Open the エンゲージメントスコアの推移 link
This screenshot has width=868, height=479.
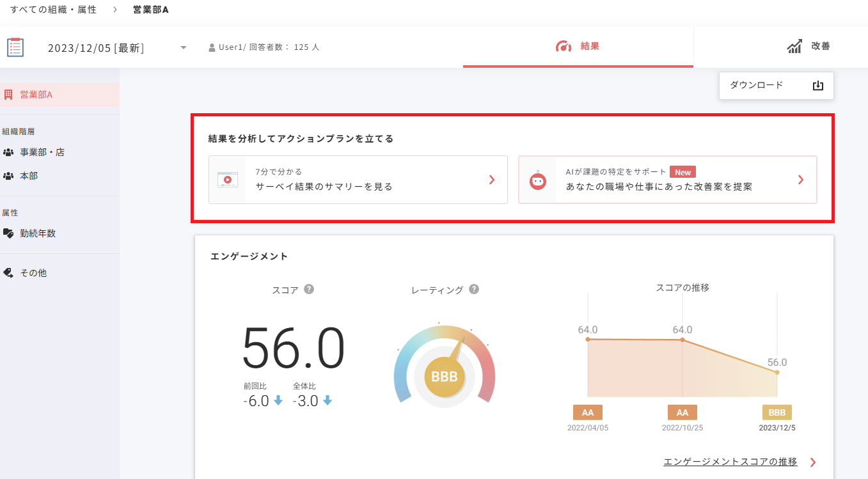tap(730, 462)
